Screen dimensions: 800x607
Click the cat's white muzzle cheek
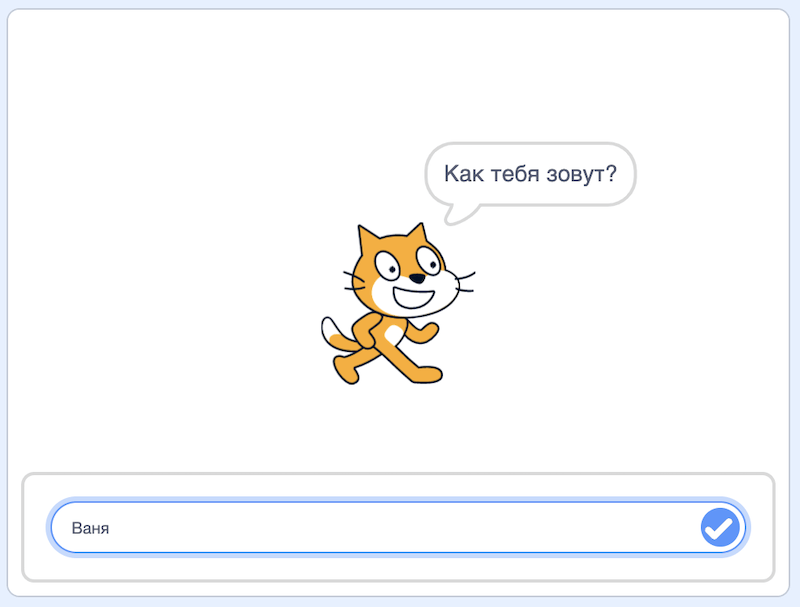tap(380, 292)
